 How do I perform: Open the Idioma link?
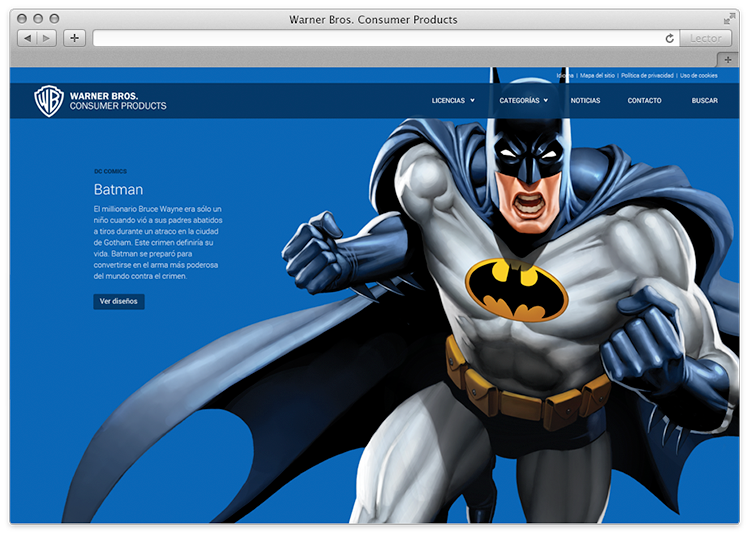[565, 75]
